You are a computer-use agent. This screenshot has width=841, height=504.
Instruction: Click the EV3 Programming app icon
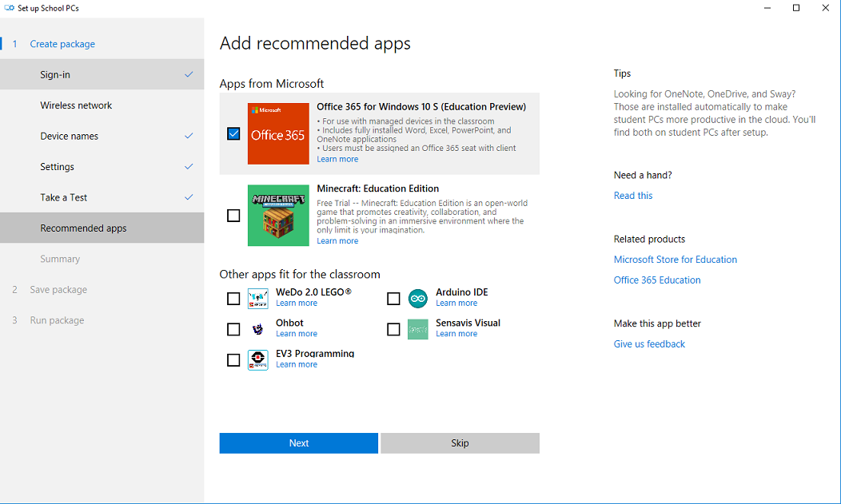coord(258,360)
